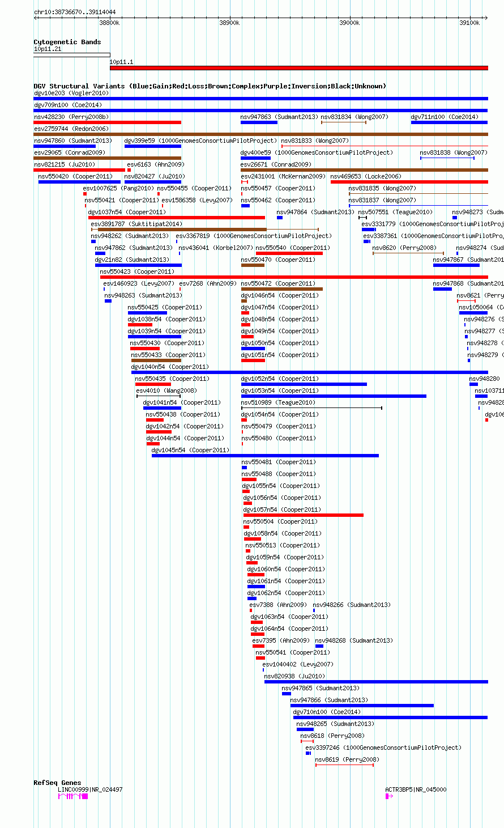504x828 pixels.
Task: Select dgv399e59 1000GenomesConsortiumPilotProject label
Action: click(200, 141)
